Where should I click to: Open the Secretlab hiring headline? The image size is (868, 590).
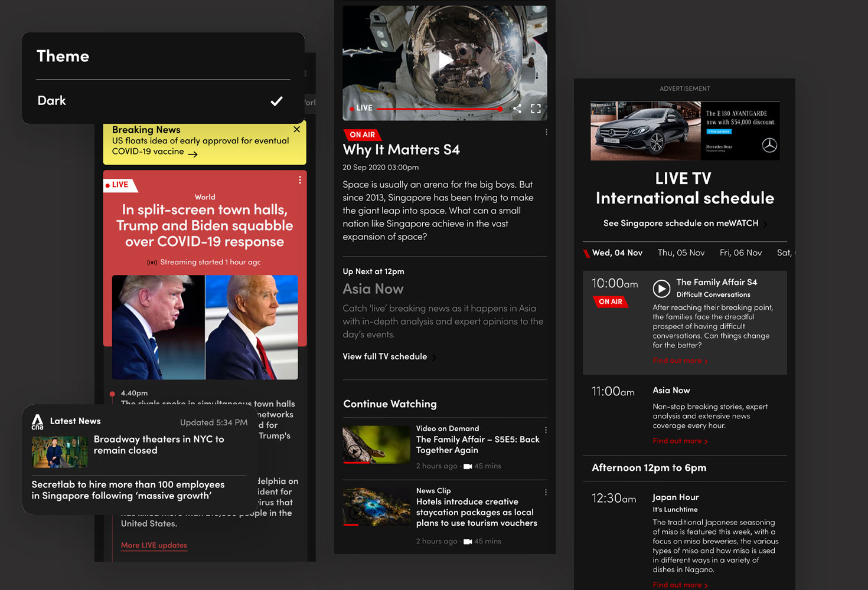128,490
